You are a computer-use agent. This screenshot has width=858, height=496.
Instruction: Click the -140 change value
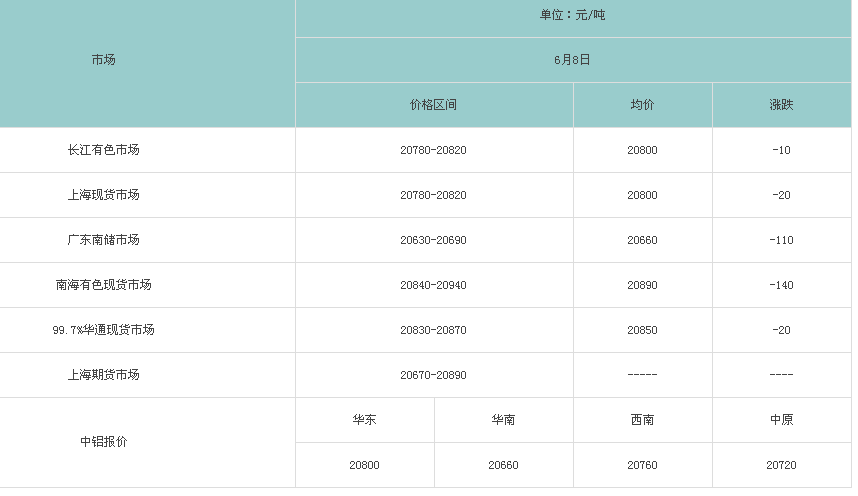(x=781, y=285)
